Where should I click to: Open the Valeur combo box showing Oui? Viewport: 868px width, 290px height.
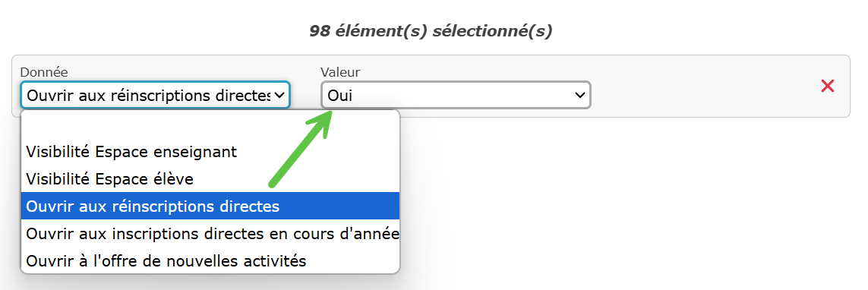pyautogui.click(x=456, y=95)
